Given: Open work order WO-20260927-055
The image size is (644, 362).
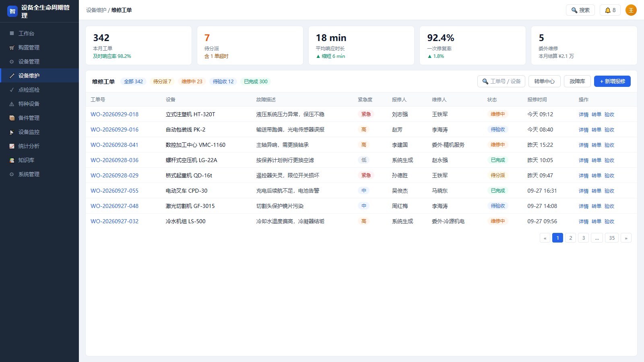Looking at the screenshot, I should point(114,191).
